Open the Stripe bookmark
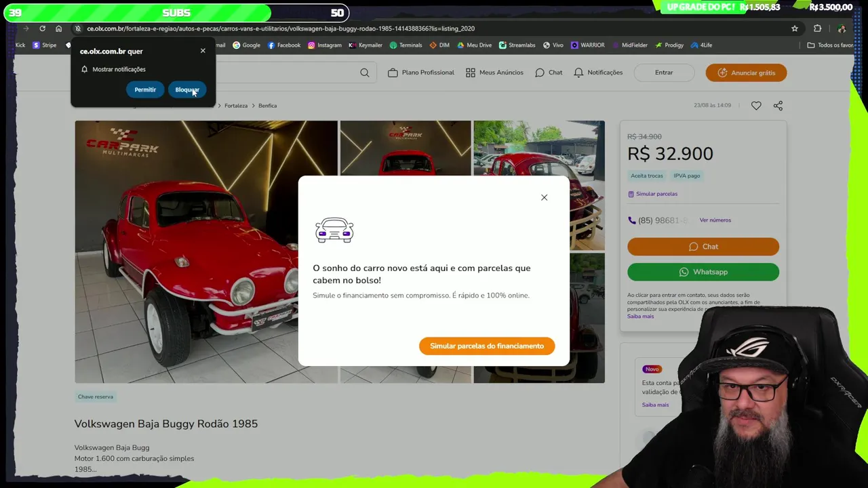Image resolution: width=868 pixels, height=488 pixels. pos(45,45)
